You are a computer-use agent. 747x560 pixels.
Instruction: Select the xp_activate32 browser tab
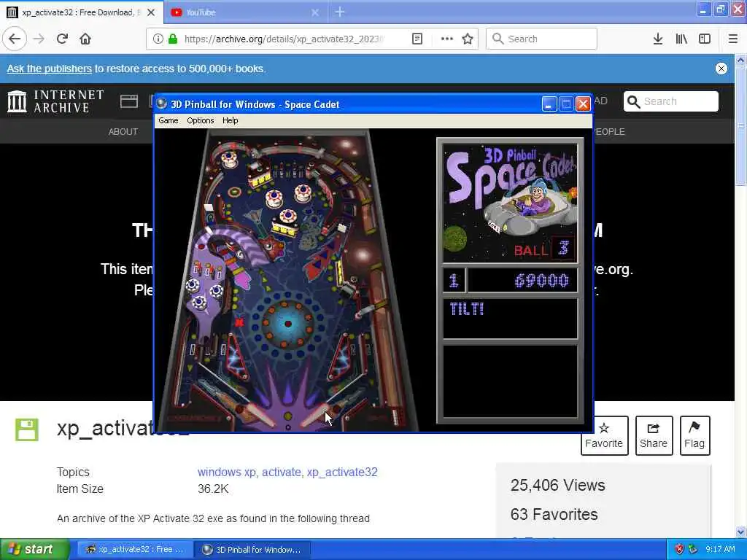(x=79, y=12)
